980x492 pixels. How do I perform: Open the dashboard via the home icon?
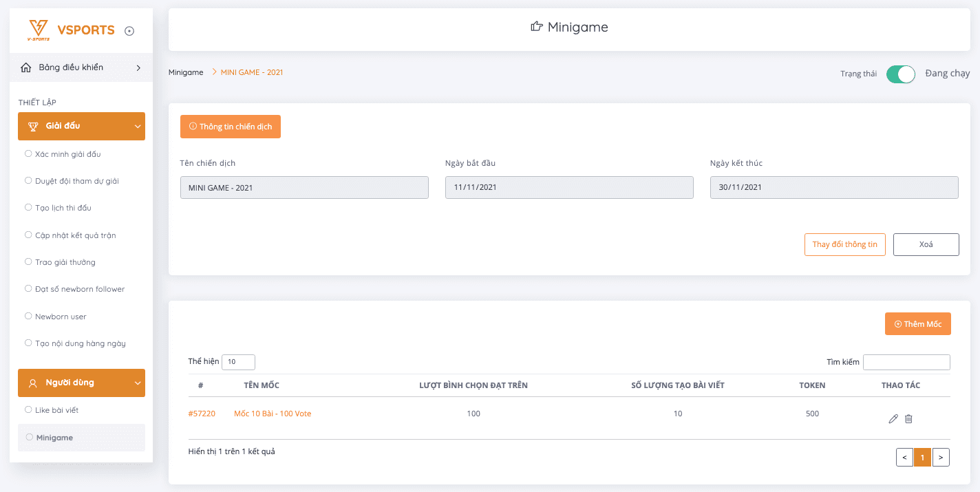(x=27, y=67)
